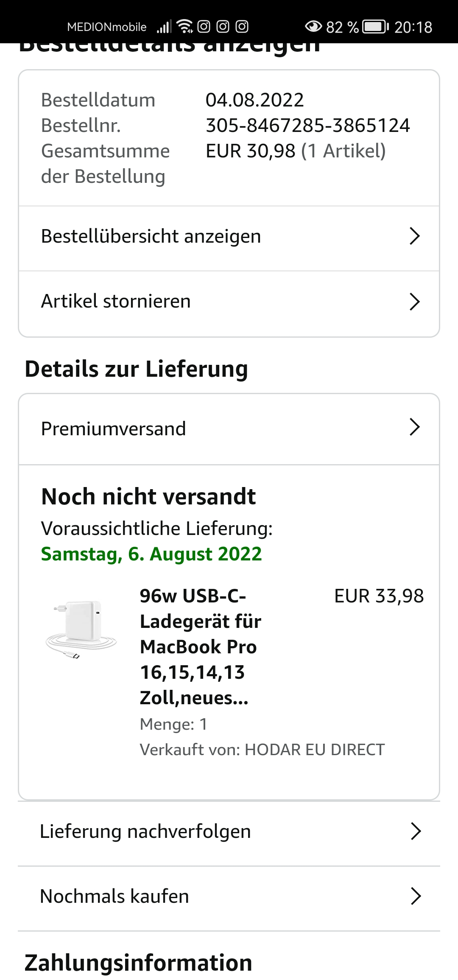The image size is (458, 980).
Task: Expand Premiumversand shipping details chevron
Action: pyautogui.click(x=414, y=427)
